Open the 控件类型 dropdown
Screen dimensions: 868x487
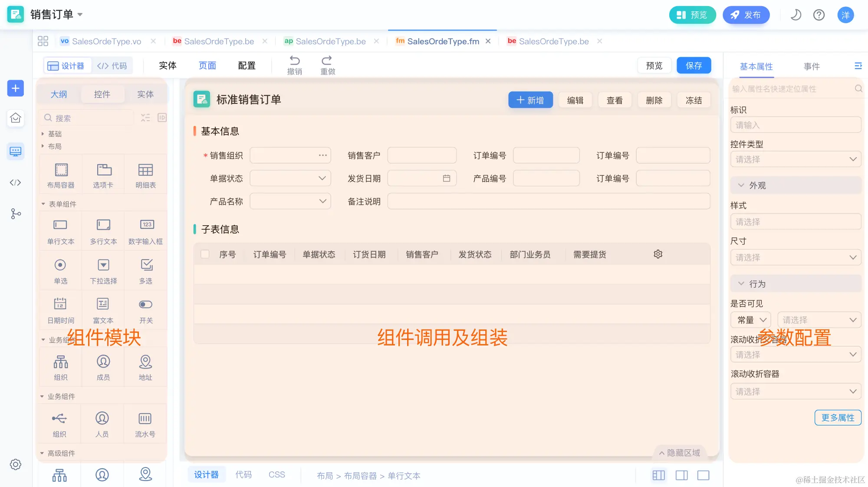(796, 159)
